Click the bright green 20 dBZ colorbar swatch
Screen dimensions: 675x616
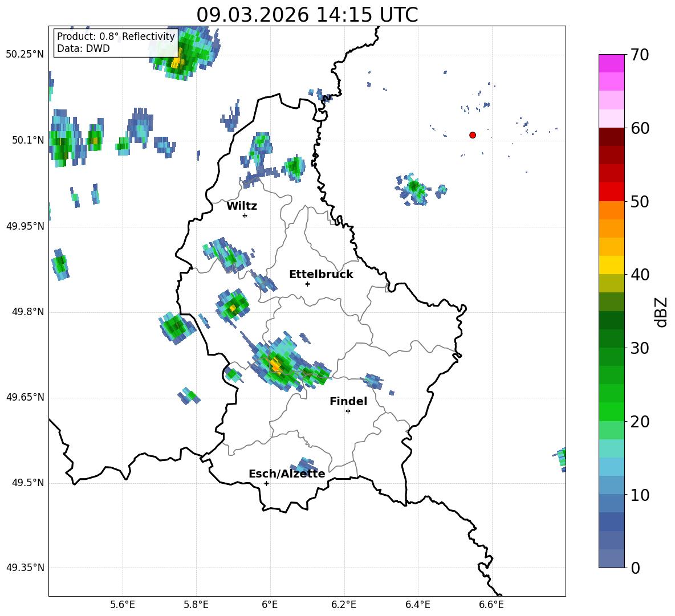coord(611,411)
